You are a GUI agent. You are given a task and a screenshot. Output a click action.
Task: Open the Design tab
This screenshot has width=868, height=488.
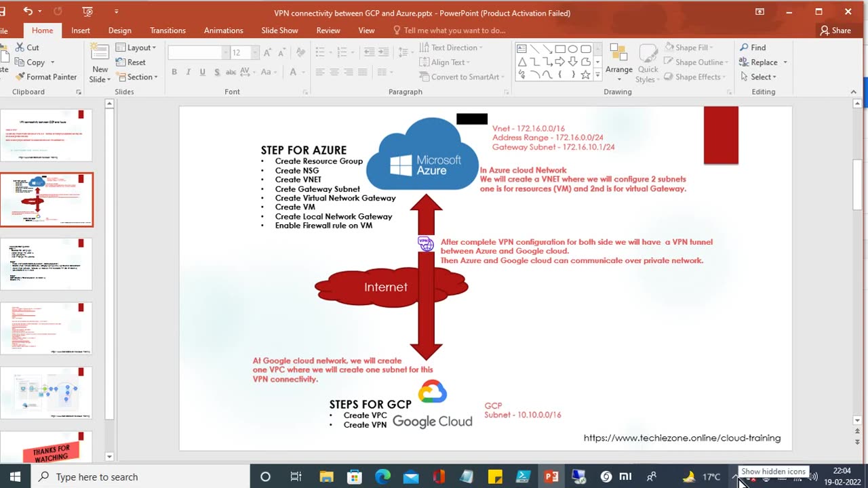pyautogui.click(x=120, y=30)
